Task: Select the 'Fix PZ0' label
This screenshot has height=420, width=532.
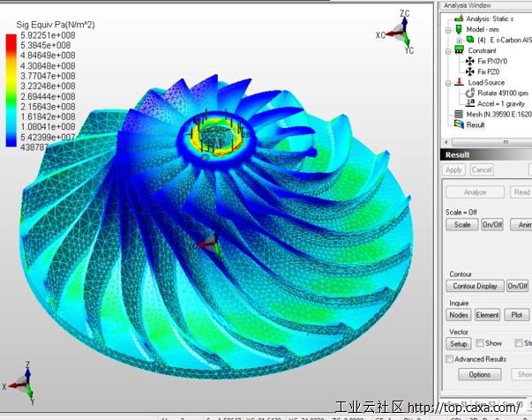Action: 489,72
